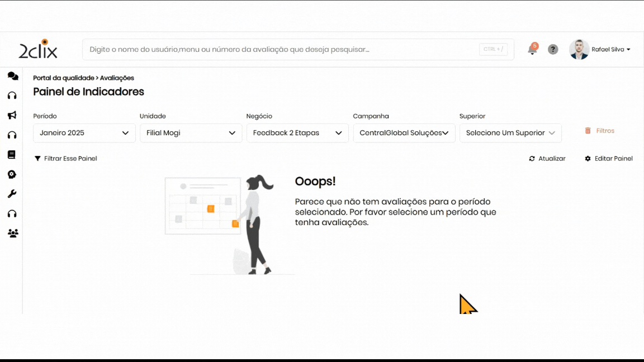The image size is (644, 362).
Task: Open the Unidade dropdown showing Filial Mogi
Action: 191,133
